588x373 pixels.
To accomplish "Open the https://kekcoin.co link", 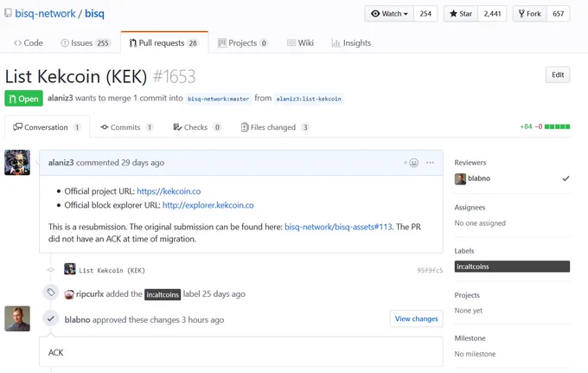I will 169,191.
